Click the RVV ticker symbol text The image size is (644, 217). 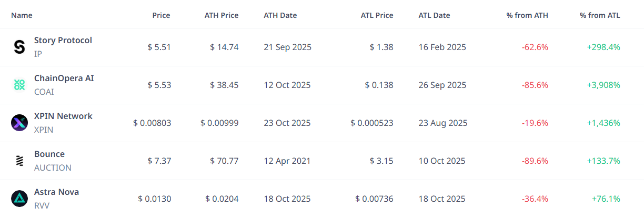(x=42, y=206)
